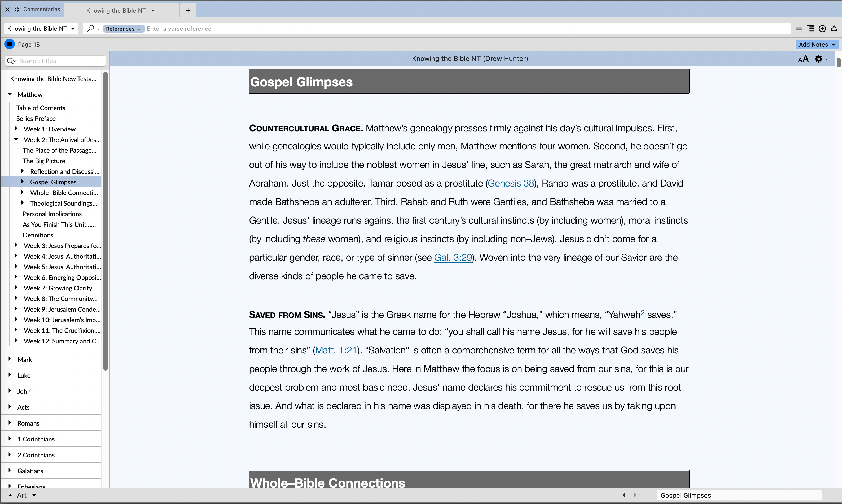Close the Commentaries pane with the X icon
The image size is (842, 504).
(x=7, y=10)
